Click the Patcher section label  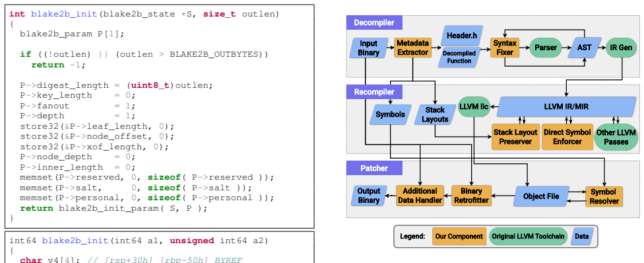(x=374, y=168)
